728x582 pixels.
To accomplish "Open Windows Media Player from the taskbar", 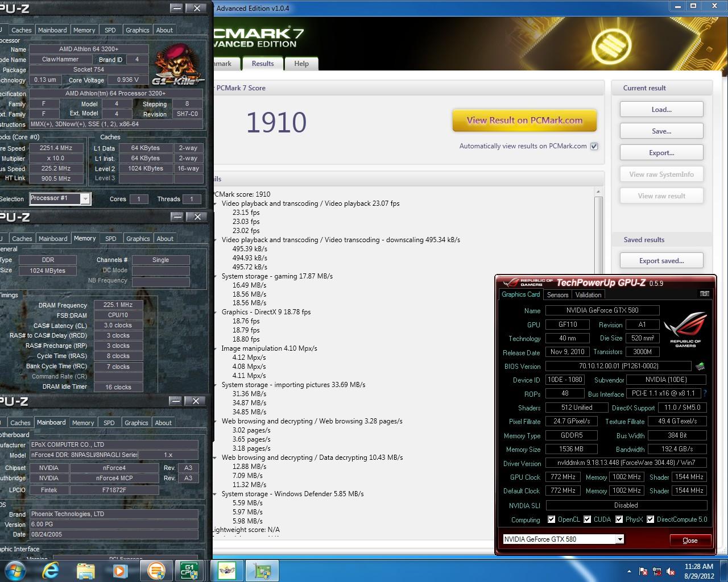I will click(x=120, y=571).
